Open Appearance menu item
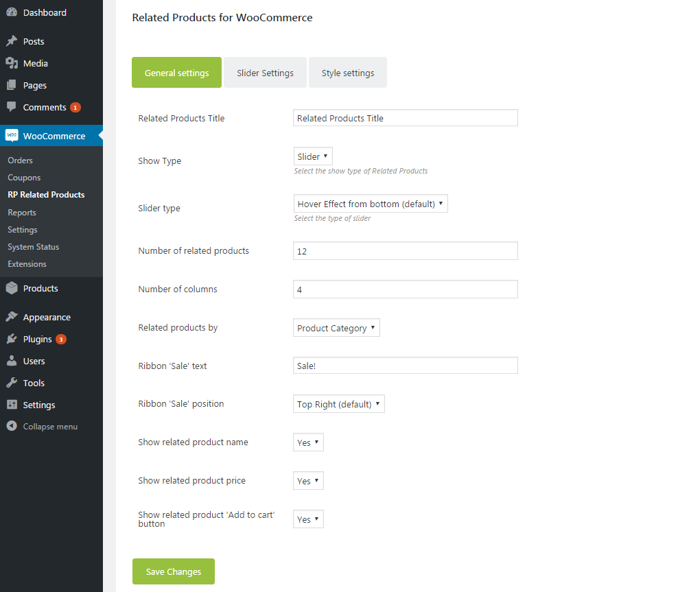The height and width of the screenshot is (592, 700). click(51, 317)
